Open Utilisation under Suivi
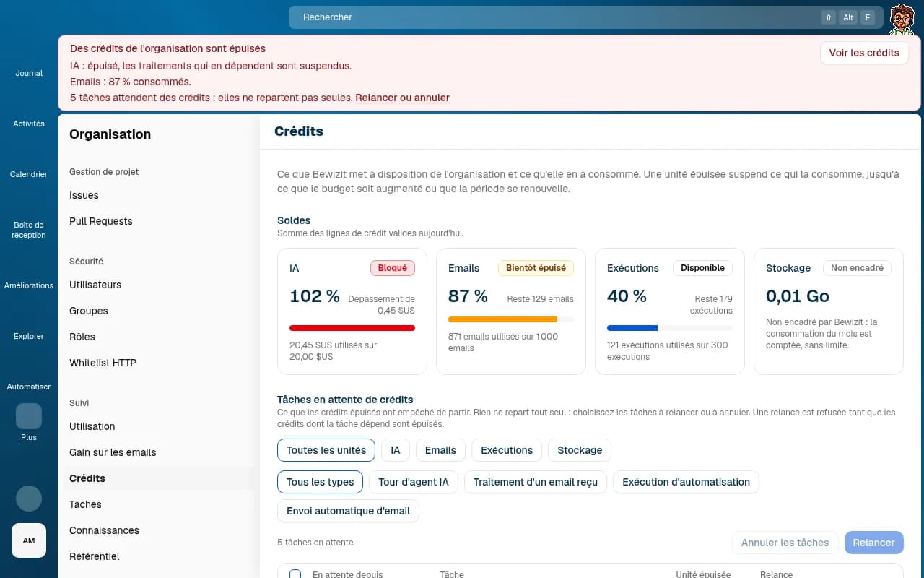This screenshot has height=578, width=924. (x=159, y=426)
